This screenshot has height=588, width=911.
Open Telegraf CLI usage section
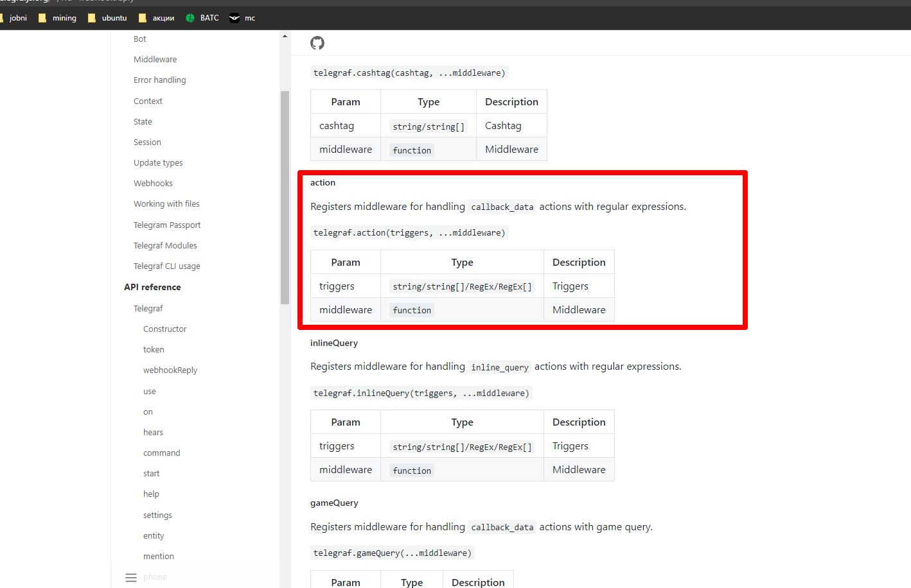tap(167, 266)
